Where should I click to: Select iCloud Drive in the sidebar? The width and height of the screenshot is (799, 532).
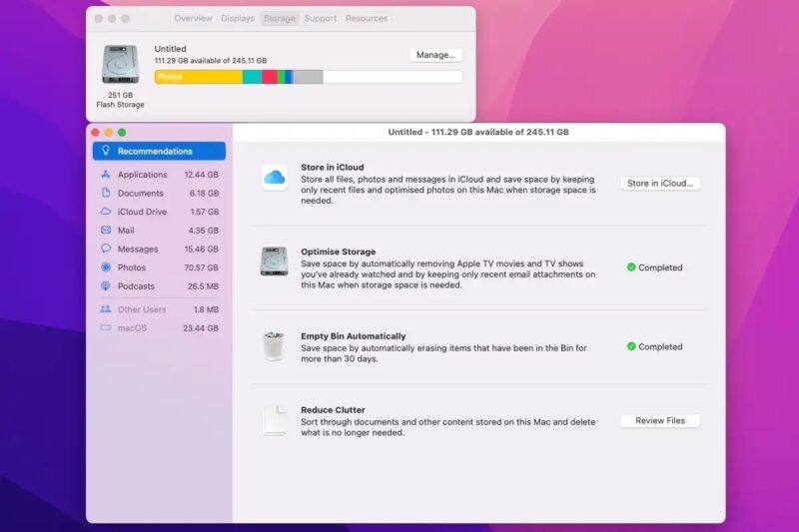coord(142,212)
